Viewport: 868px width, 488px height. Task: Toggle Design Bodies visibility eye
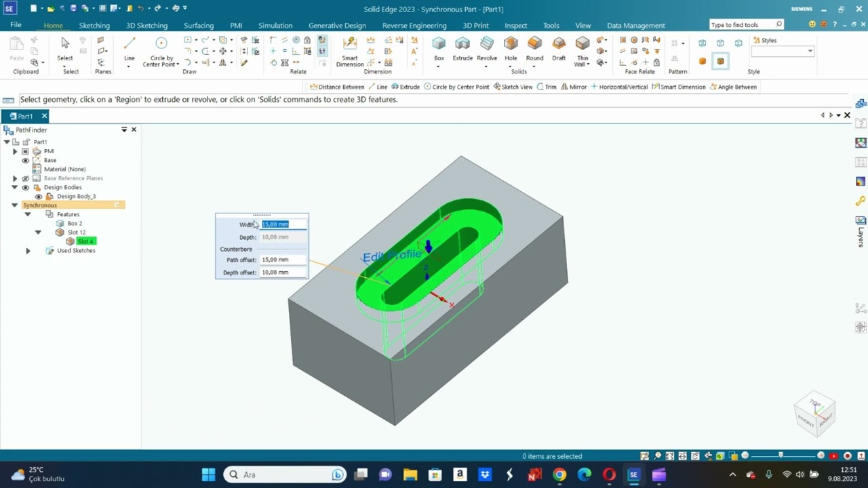tap(26, 187)
